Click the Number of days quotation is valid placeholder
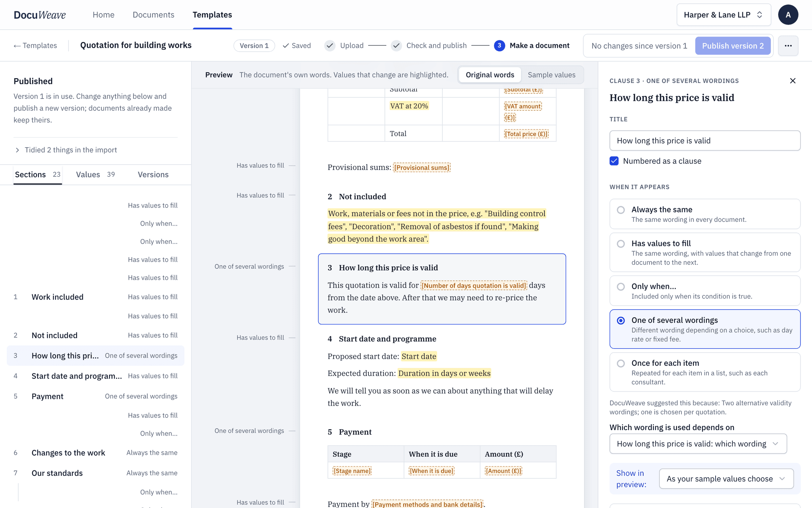This screenshot has height=508, width=812. pos(474,285)
